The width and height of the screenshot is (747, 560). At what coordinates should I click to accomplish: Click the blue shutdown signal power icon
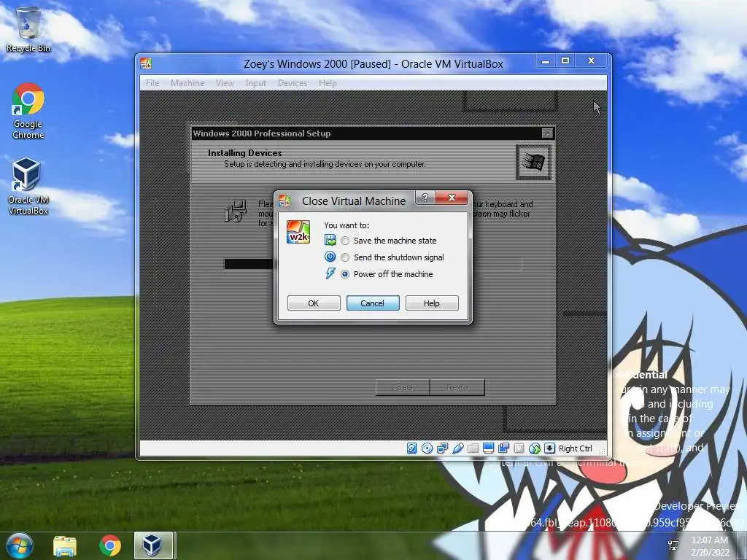(330, 257)
